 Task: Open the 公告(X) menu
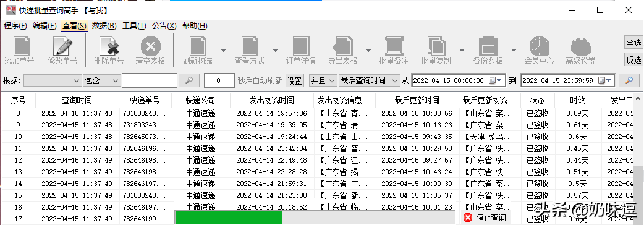click(x=164, y=26)
